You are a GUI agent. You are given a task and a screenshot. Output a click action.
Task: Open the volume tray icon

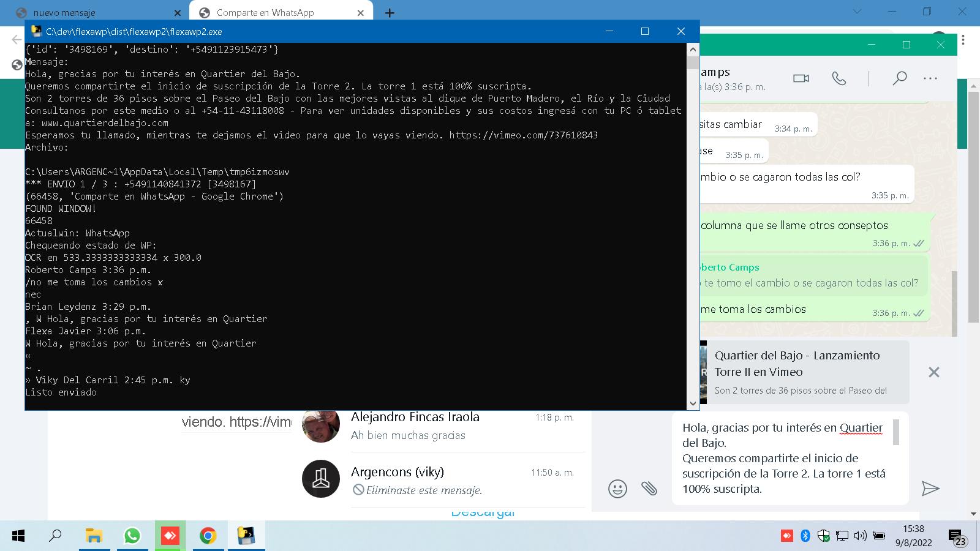[861, 536]
